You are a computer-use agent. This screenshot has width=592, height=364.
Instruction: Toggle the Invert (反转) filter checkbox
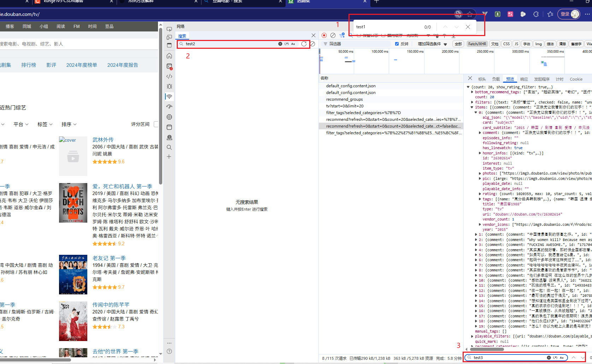(x=397, y=44)
